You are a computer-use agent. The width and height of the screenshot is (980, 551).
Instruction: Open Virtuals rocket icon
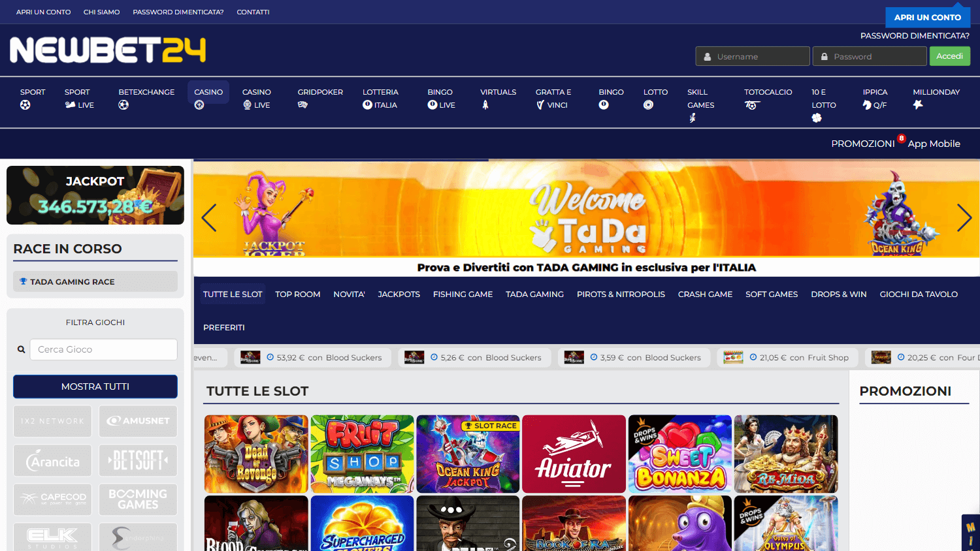485,105
